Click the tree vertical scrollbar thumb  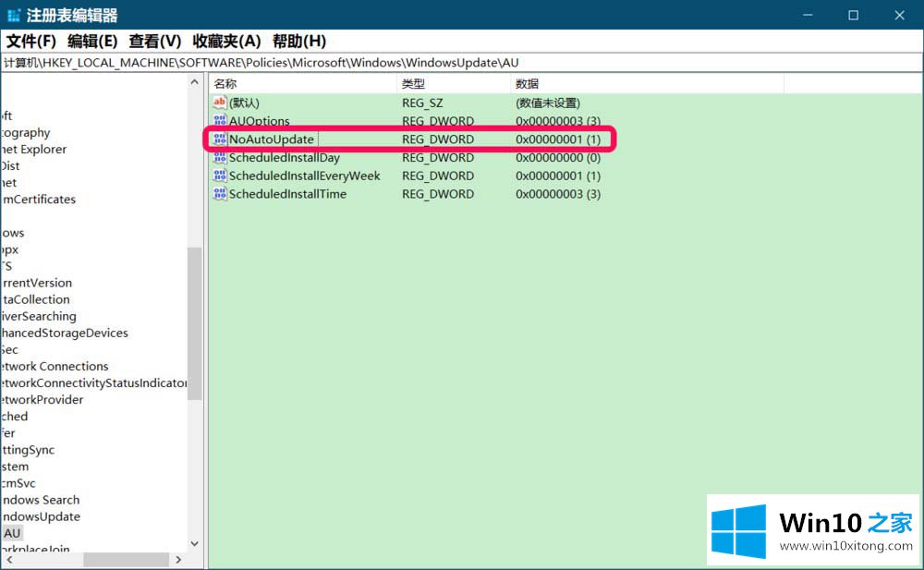[x=194, y=323]
